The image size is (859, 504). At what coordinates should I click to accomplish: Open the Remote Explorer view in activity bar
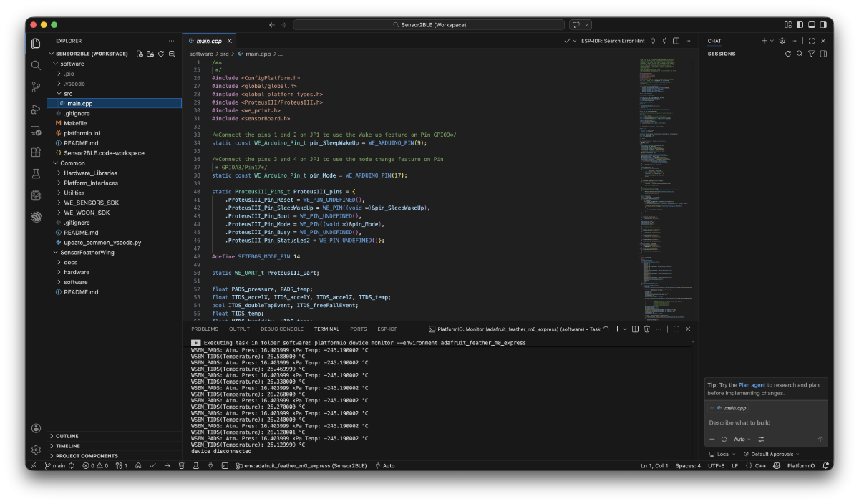point(36,130)
